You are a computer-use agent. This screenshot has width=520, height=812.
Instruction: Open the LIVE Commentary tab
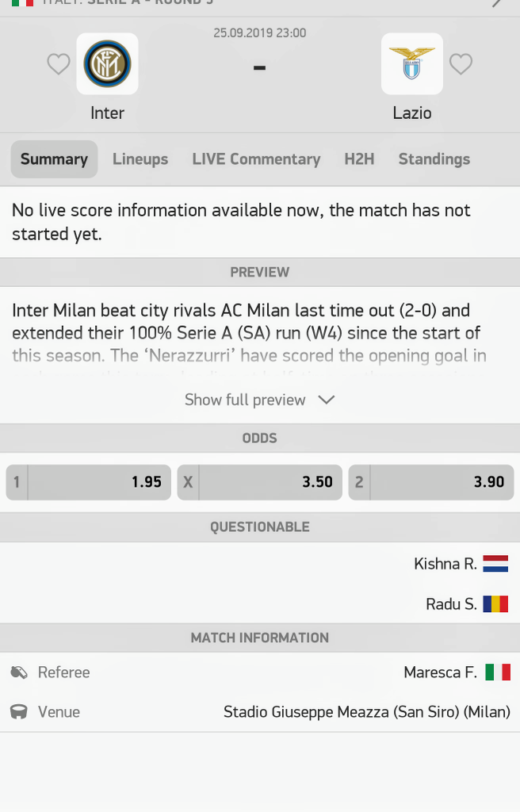[x=256, y=159]
